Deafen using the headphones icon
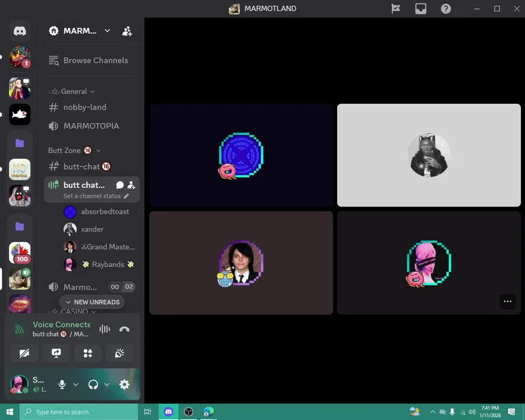This screenshot has height=420, width=525. pyautogui.click(x=93, y=384)
